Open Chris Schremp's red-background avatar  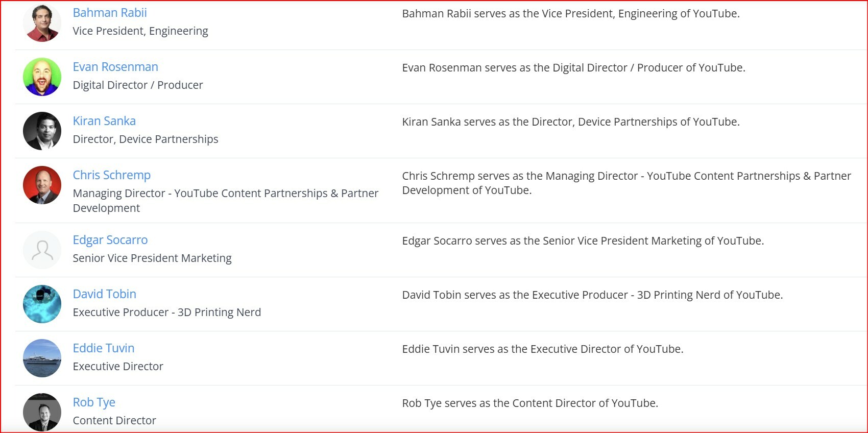coord(42,185)
